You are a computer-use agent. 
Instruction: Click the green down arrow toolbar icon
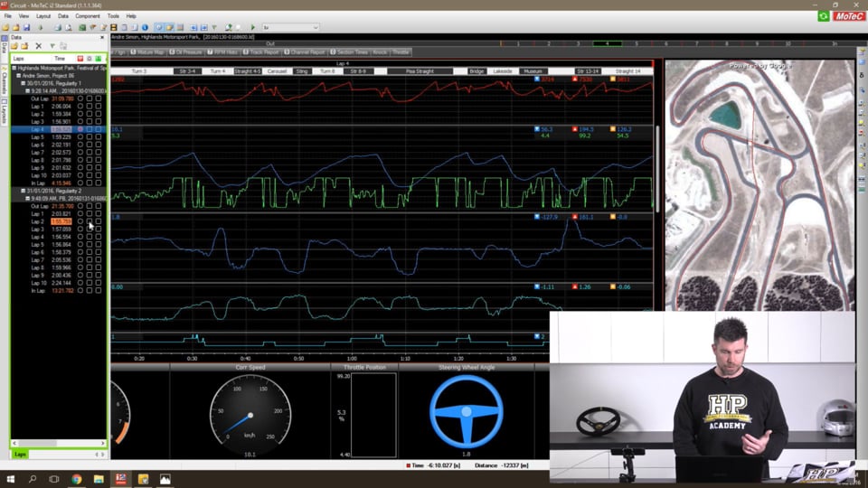40,27
